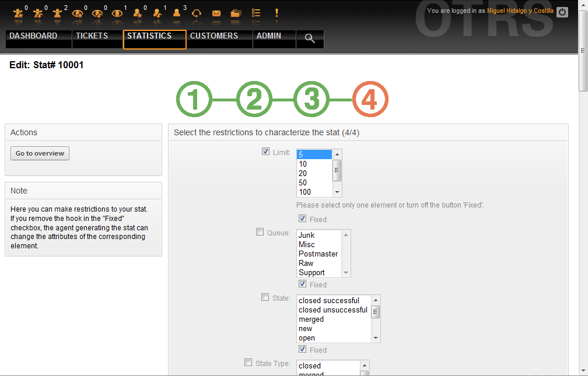Open the envelope mail icon
This screenshot has height=376, width=588.
[216, 13]
